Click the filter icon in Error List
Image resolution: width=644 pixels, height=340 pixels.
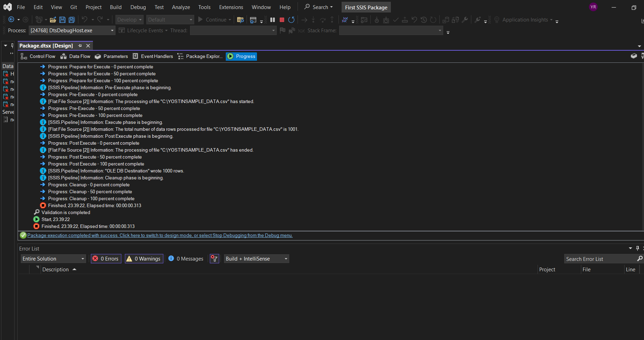coord(214,259)
